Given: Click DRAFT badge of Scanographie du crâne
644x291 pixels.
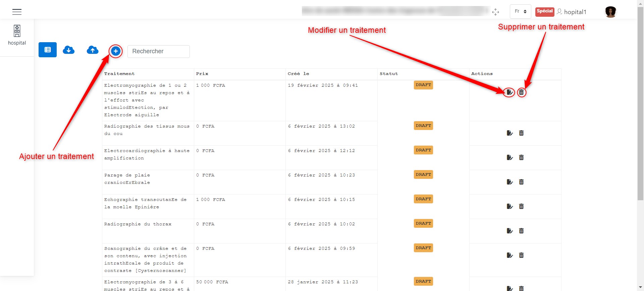Looking at the screenshot, I should coord(423,248).
